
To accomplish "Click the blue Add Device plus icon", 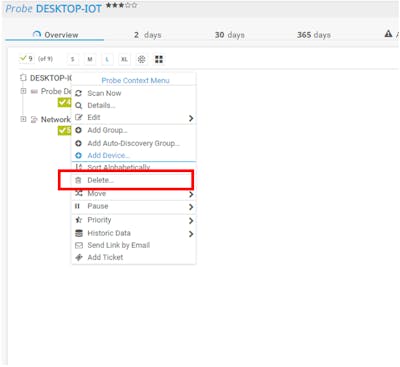I will [x=78, y=155].
